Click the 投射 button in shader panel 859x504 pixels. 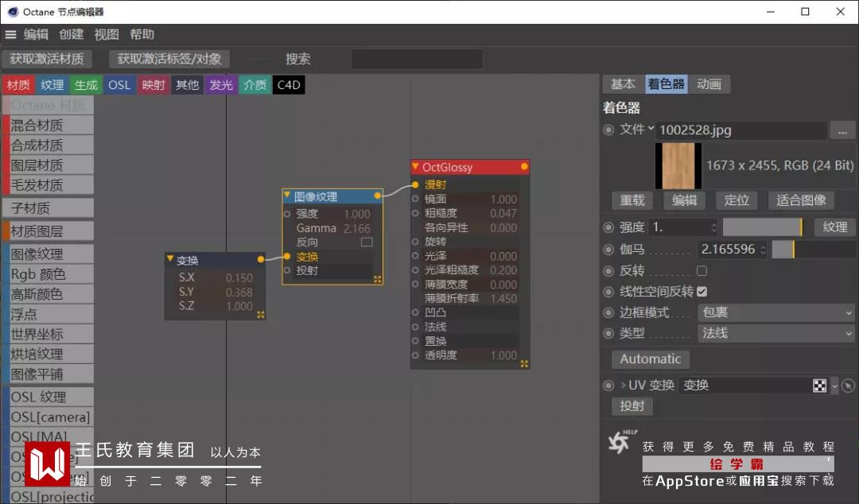[x=632, y=406]
